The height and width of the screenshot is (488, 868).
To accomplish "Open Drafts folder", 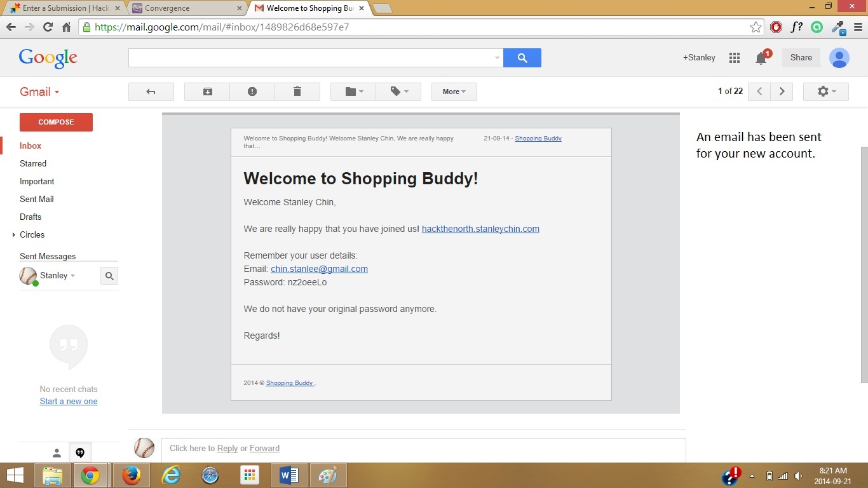I will click(31, 217).
